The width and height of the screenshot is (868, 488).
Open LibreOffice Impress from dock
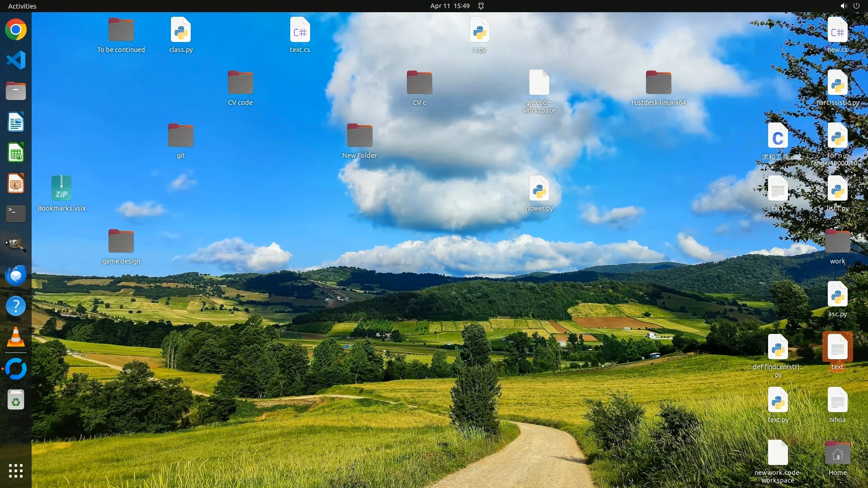16,183
